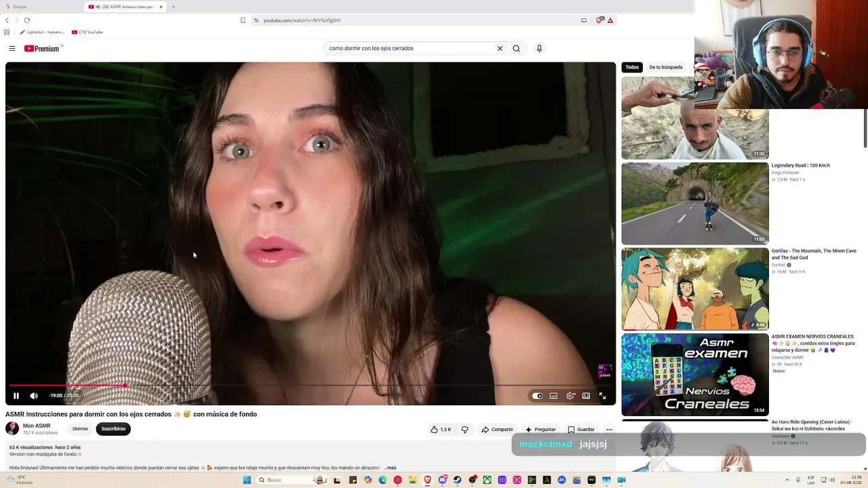
Task: Turn on subtitles in the video player
Action: pyautogui.click(x=553, y=396)
